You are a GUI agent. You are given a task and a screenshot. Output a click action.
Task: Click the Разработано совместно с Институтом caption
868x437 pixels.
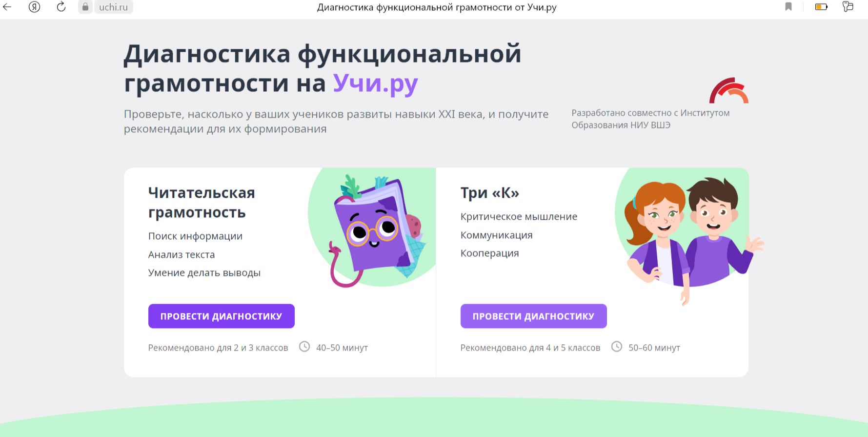650,119
